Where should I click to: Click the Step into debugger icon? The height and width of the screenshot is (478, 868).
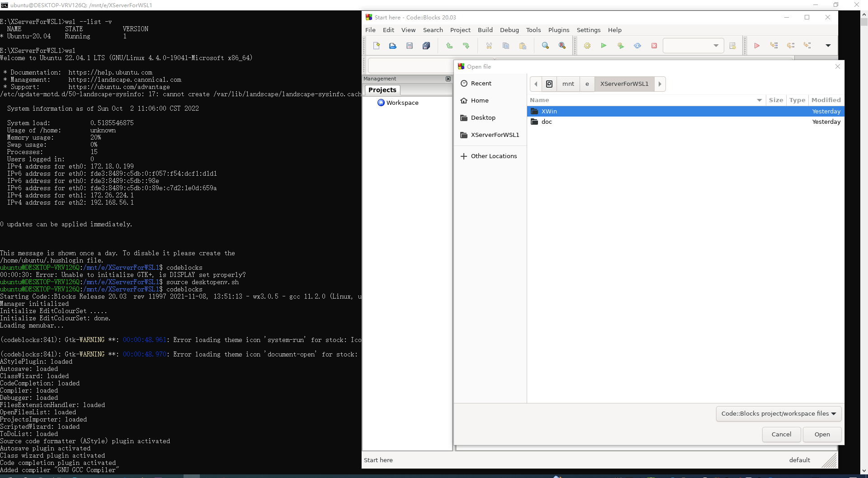click(x=807, y=46)
